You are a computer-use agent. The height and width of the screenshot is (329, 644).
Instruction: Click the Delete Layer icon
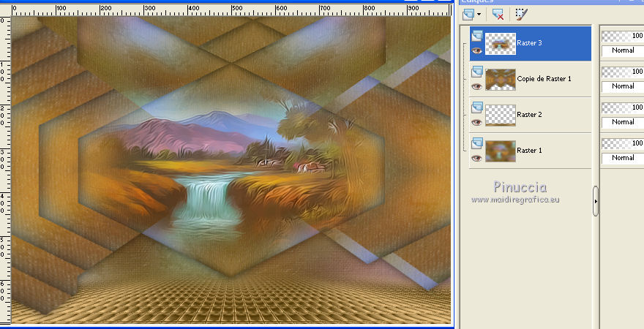498,15
